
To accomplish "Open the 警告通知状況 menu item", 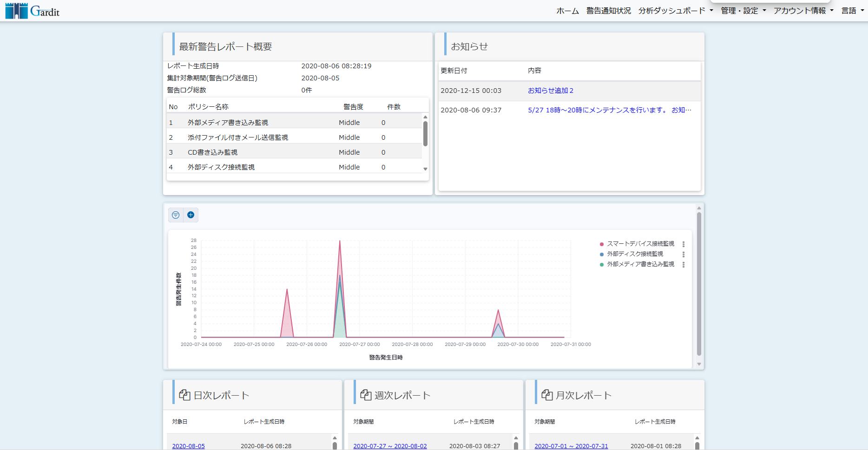I will (x=608, y=10).
